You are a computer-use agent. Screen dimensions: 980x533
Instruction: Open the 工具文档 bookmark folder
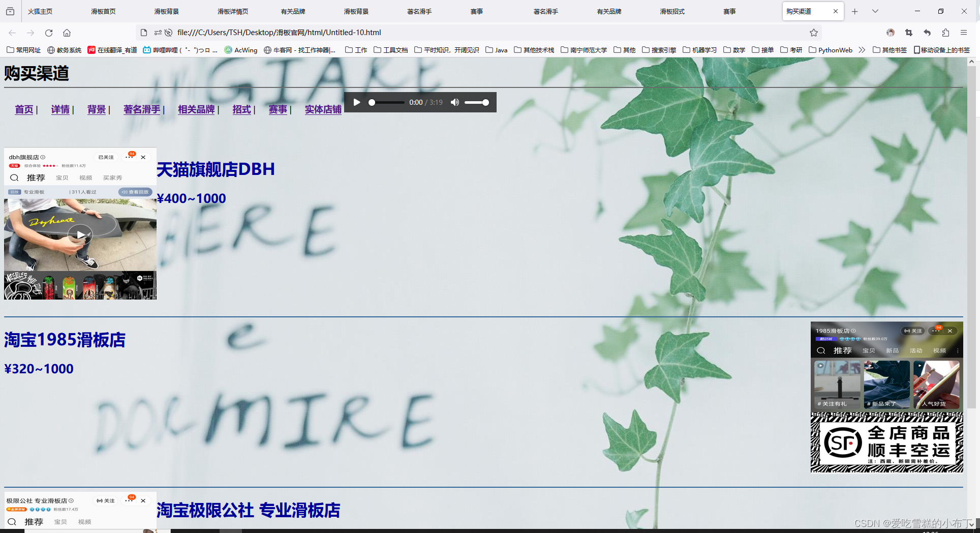pyautogui.click(x=390, y=50)
